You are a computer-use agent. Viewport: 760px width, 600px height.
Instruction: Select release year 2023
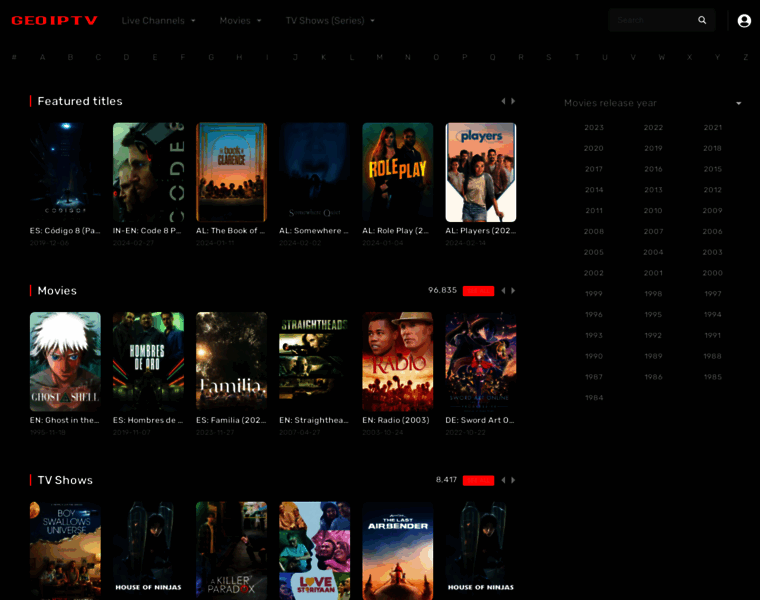pos(594,127)
